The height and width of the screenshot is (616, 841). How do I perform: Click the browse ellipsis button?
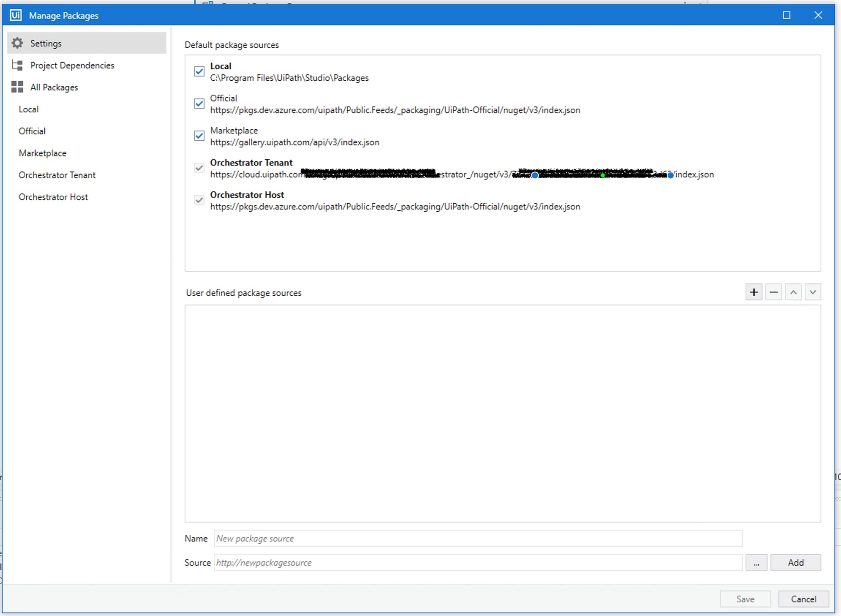click(756, 563)
